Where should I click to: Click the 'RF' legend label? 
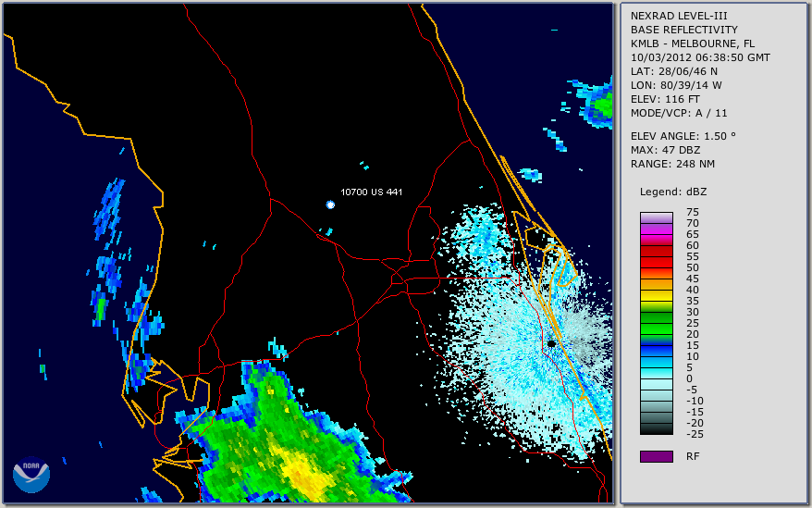coord(693,456)
